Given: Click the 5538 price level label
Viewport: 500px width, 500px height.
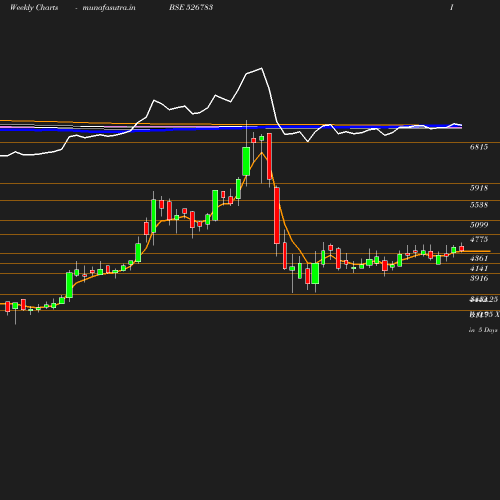Looking at the screenshot, I should tap(479, 205).
